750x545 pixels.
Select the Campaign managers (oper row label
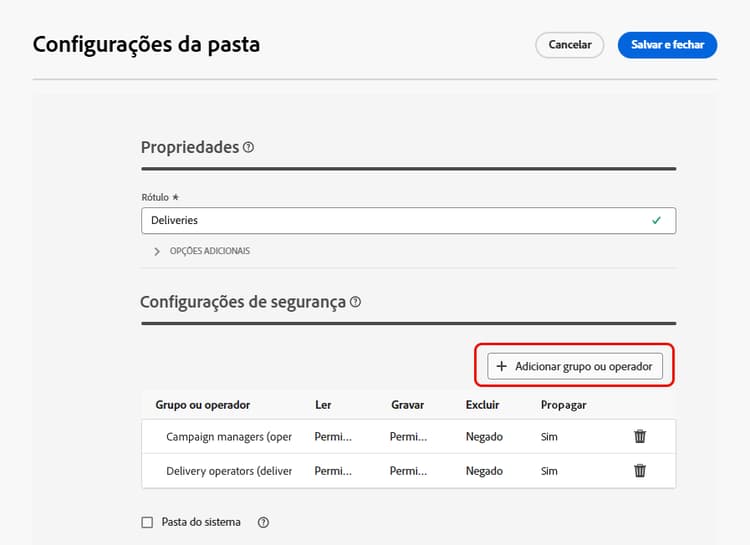[x=229, y=437]
